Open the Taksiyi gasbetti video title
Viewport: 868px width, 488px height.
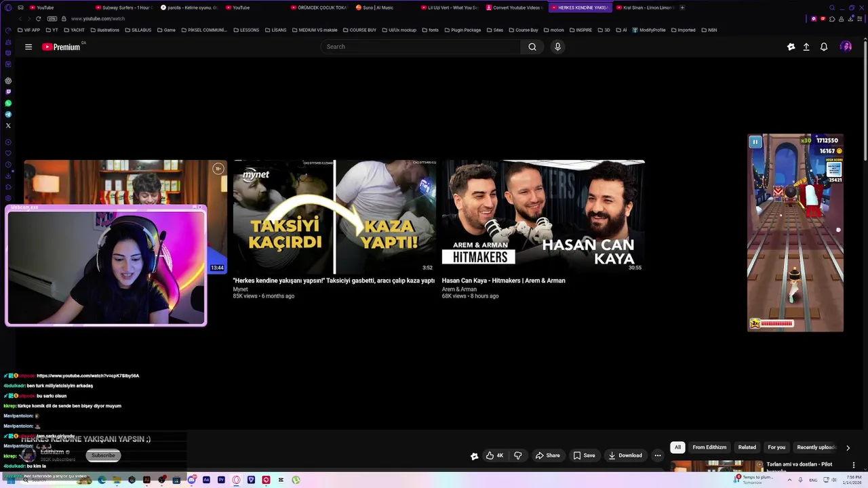(x=334, y=281)
